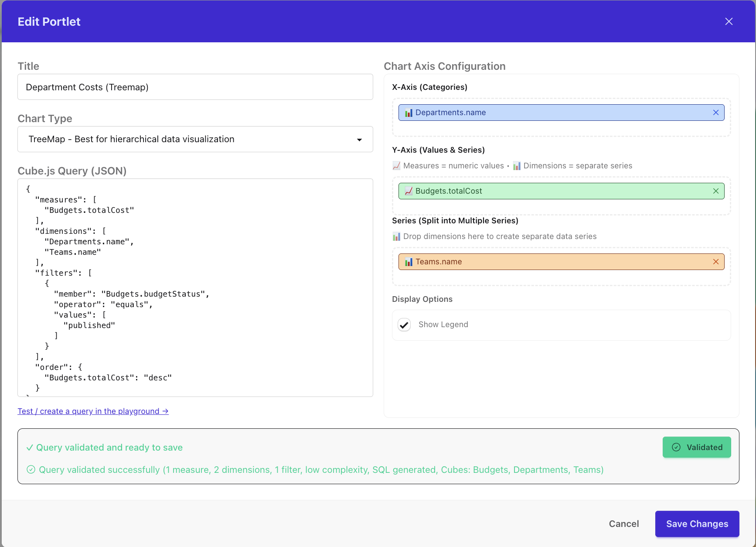Click the line chart icon on Budgets.totalCost chip
This screenshot has height=547, width=756.
point(409,191)
